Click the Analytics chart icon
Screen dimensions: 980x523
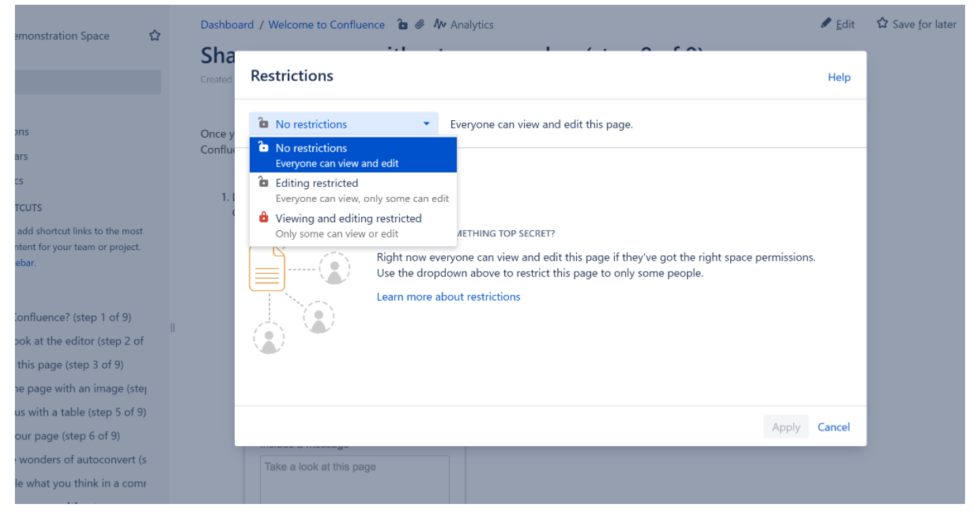tap(440, 24)
